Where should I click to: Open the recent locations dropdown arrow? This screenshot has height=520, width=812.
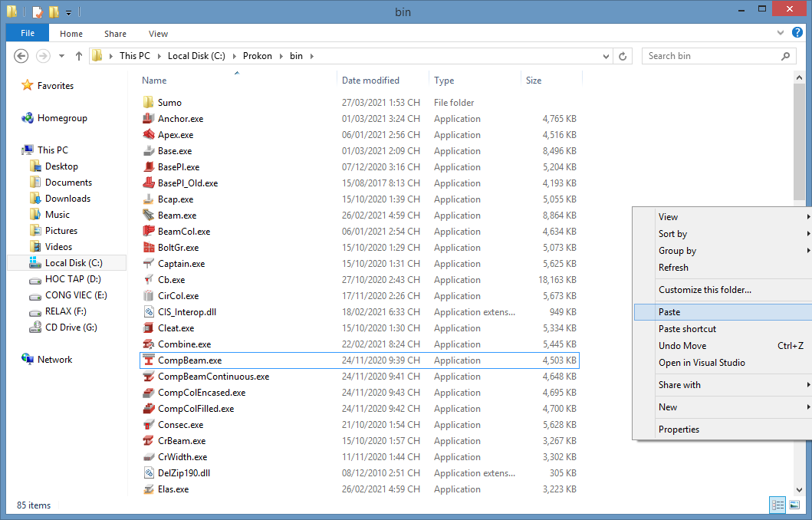click(x=62, y=56)
